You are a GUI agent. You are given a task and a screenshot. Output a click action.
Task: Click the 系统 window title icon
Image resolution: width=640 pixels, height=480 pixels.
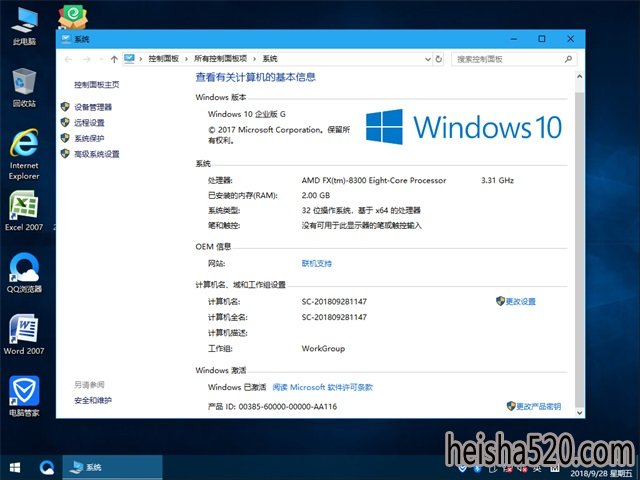(66, 39)
